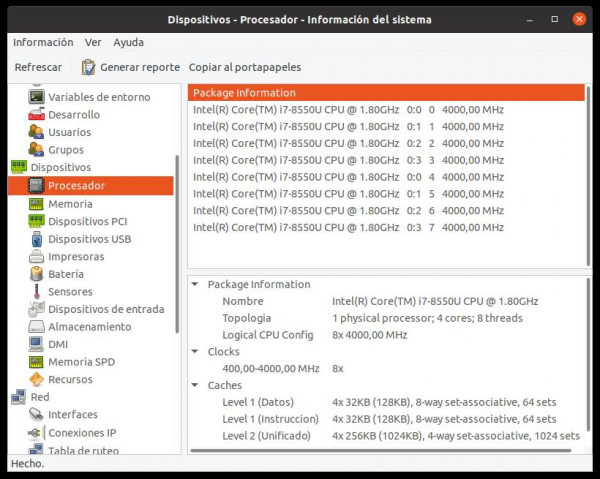This screenshot has width=600, height=479.
Task: Select the CPU row numbered 7
Action: (x=386, y=228)
